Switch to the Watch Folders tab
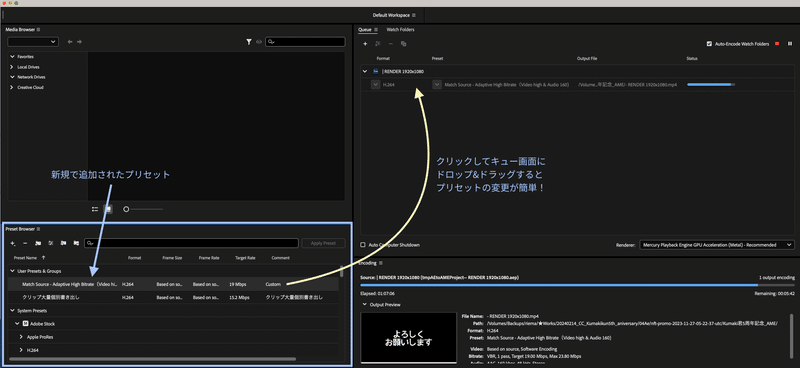This screenshot has width=800, height=368. [x=401, y=30]
